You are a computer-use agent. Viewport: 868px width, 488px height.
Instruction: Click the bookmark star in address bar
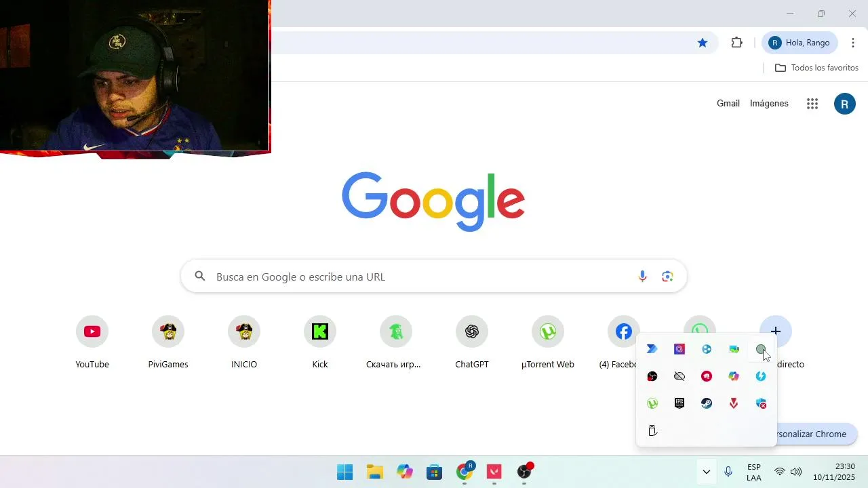tap(703, 43)
